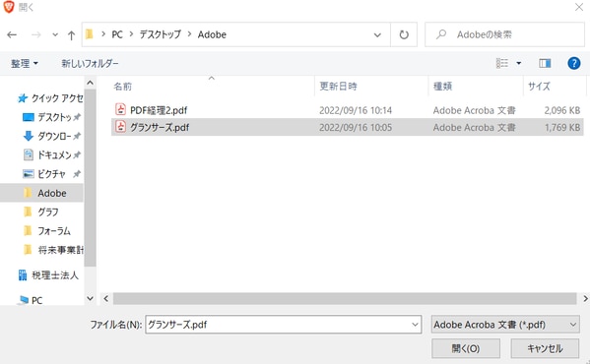Select the Adobe folder in navigation pane

41,193
